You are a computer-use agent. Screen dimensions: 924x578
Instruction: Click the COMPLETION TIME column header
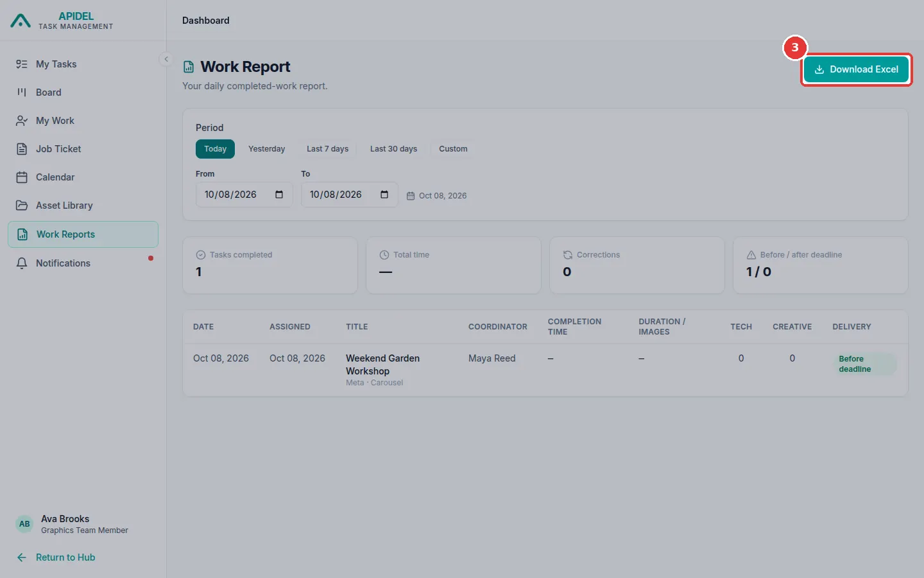click(x=575, y=327)
